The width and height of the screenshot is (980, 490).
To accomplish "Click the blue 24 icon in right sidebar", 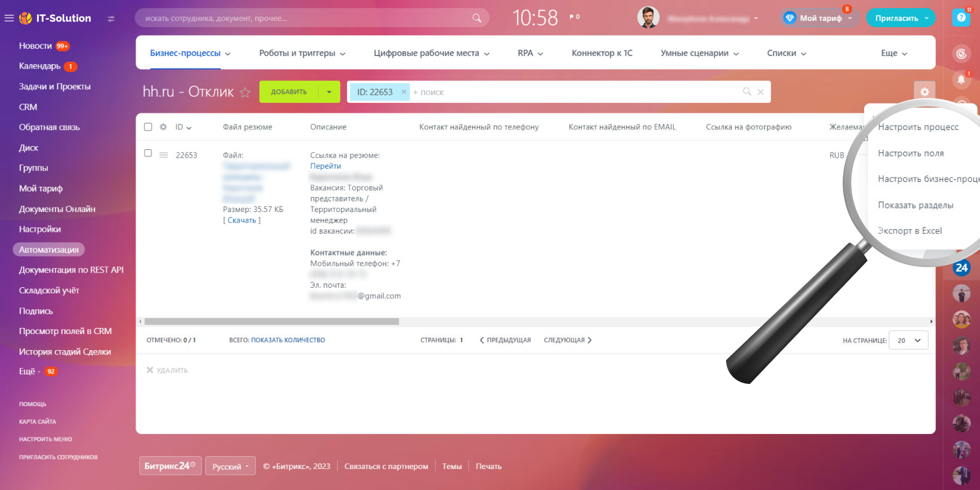I will pos(961,267).
